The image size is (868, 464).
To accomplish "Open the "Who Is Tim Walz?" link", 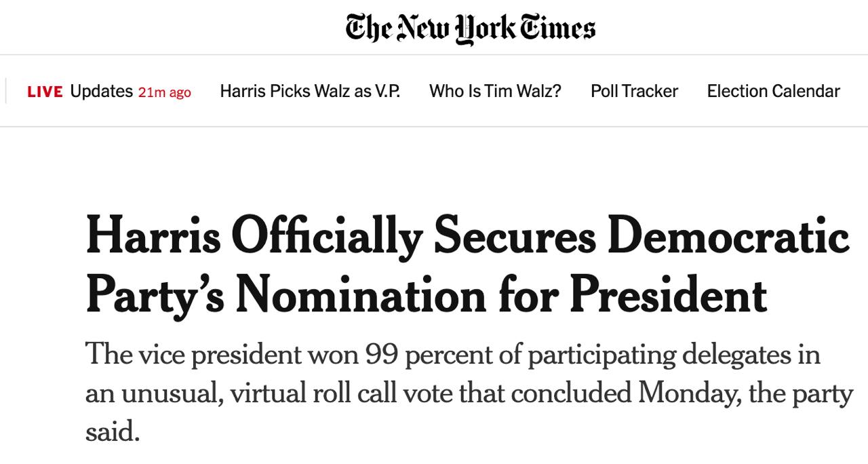I will pyautogui.click(x=495, y=91).
